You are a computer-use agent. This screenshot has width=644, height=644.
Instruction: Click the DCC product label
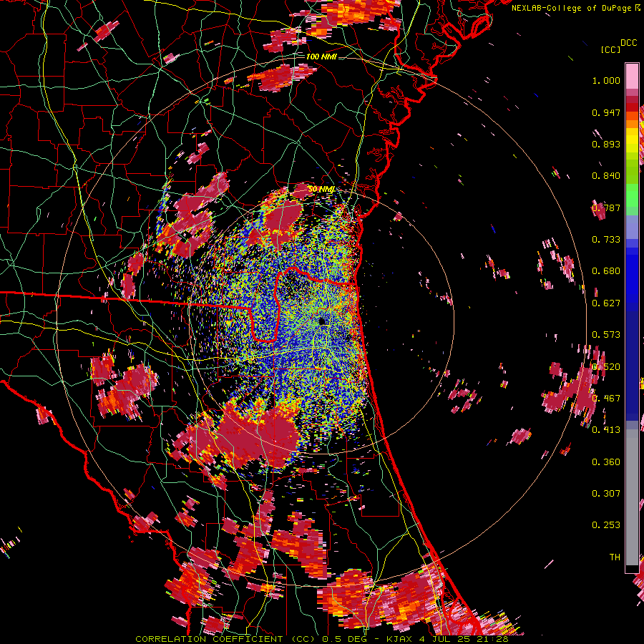[628, 43]
